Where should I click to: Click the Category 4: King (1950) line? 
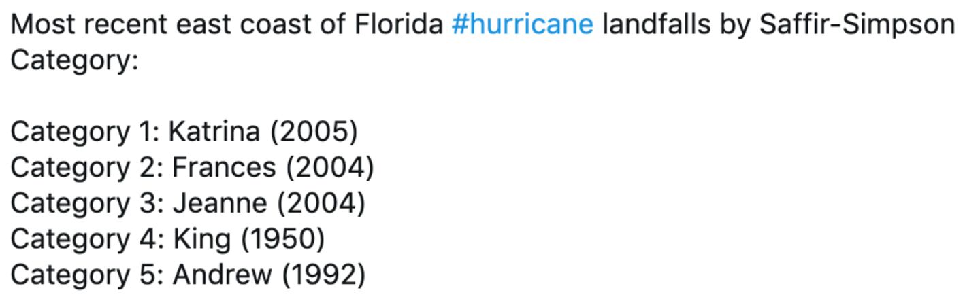click(167, 239)
